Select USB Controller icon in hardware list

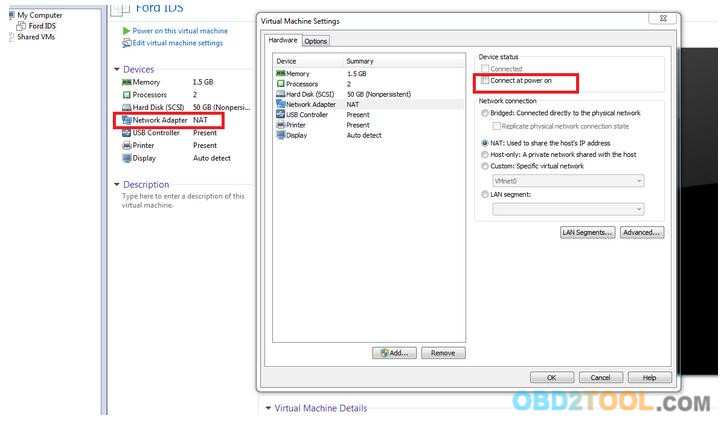pos(280,114)
